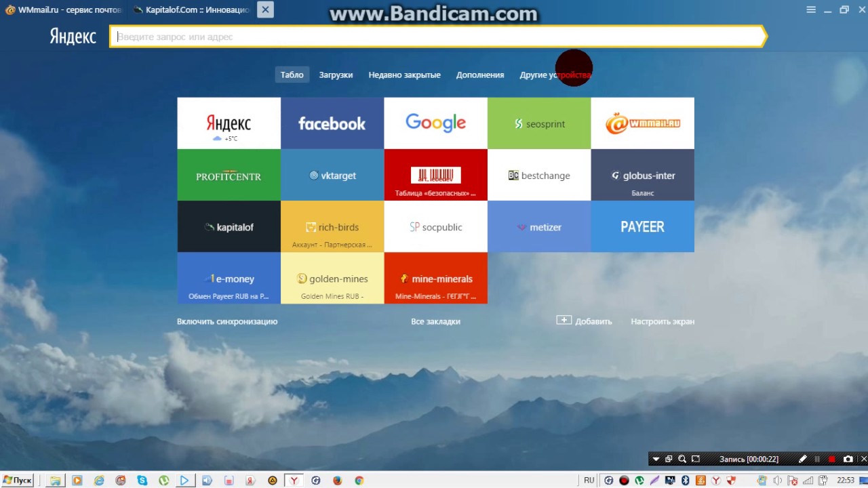Open Skype from taskbar

tap(142, 481)
